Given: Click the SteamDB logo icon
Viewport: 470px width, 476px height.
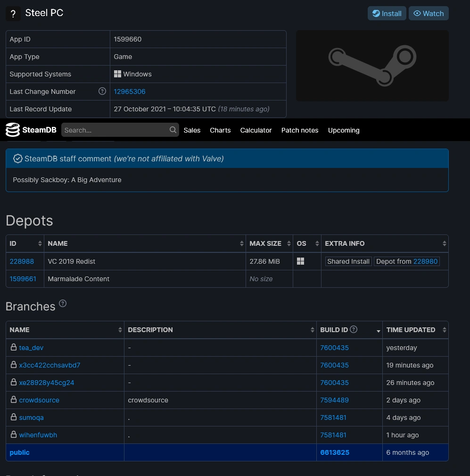Looking at the screenshot, I should click(x=13, y=130).
